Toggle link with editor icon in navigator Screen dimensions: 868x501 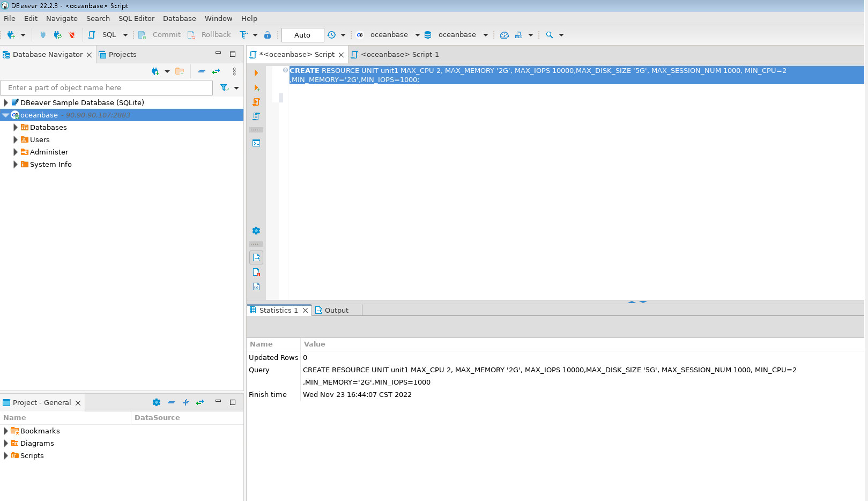pyautogui.click(x=216, y=71)
